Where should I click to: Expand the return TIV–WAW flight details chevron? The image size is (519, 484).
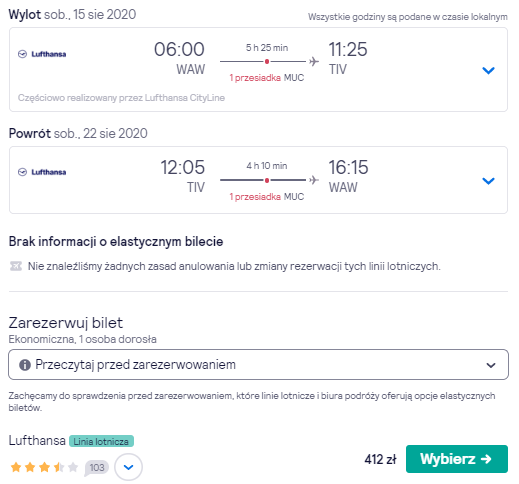[488, 181]
